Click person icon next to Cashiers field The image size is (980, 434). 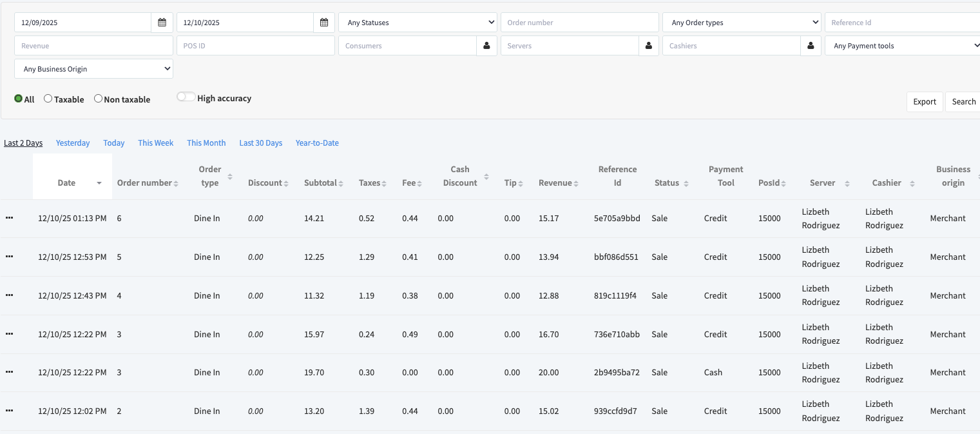tap(811, 46)
